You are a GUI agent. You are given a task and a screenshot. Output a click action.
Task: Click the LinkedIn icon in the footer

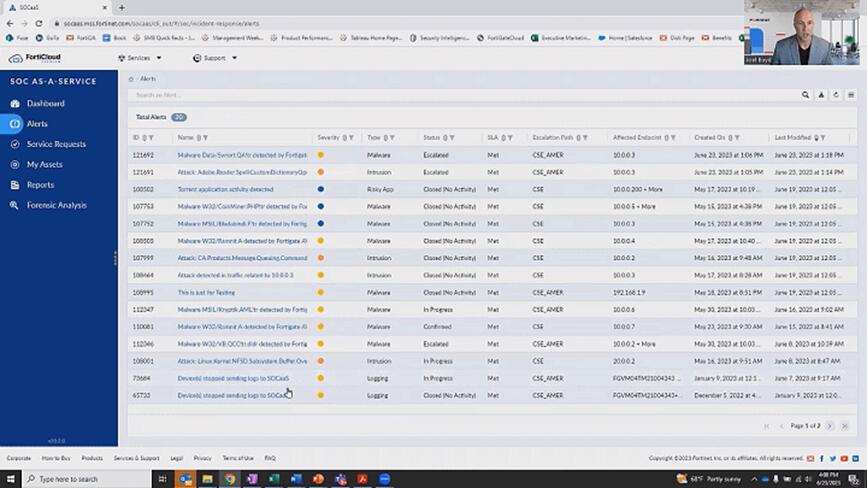855,459
